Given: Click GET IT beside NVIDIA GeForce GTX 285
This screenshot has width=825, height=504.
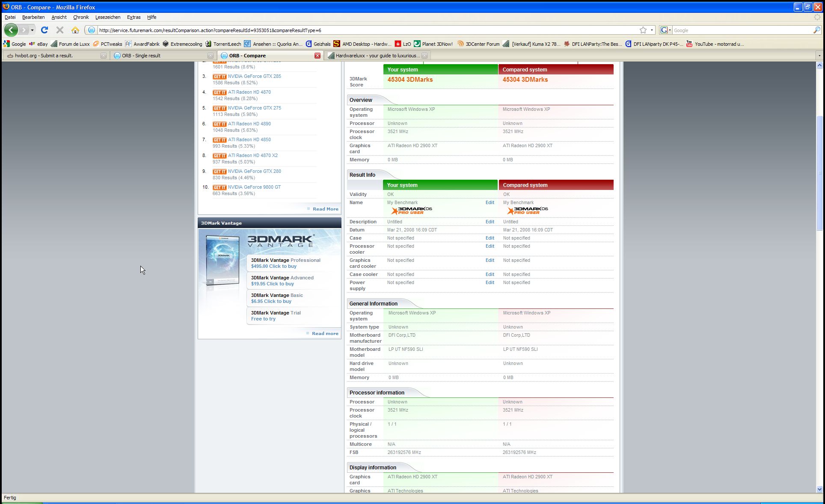Looking at the screenshot, I should click(x=220, y=77).
